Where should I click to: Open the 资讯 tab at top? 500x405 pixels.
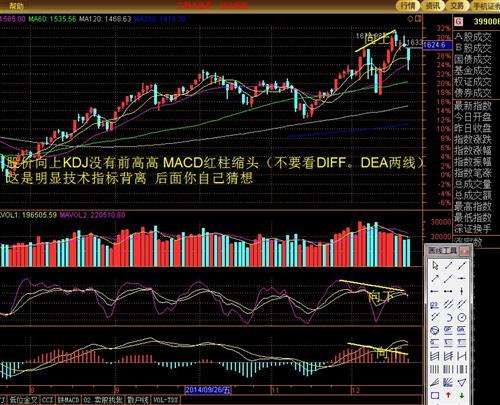[432, 6]
